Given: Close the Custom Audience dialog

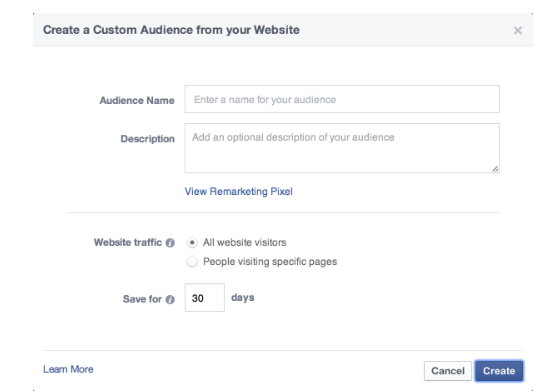Looking at the screenshot, I should pos(517,30).
